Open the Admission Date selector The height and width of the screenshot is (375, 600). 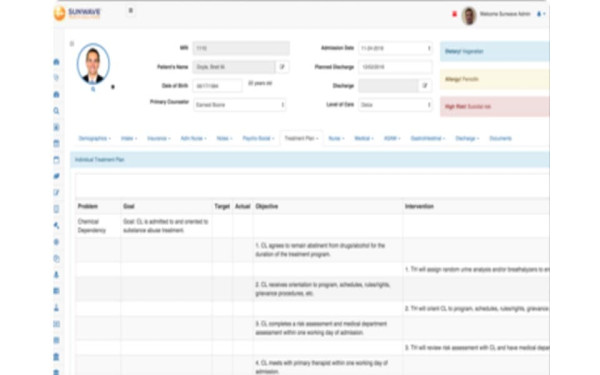[395, 48]
